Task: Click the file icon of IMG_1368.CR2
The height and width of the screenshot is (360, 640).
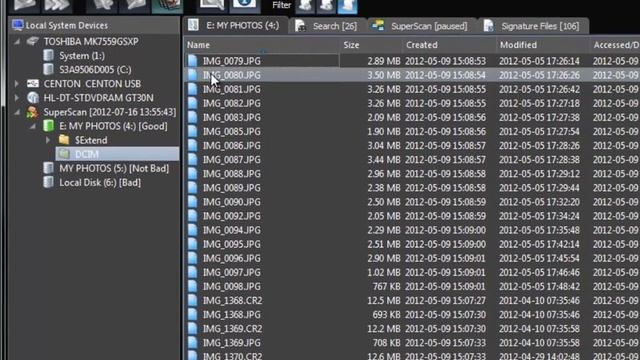Action: point(193,300)
